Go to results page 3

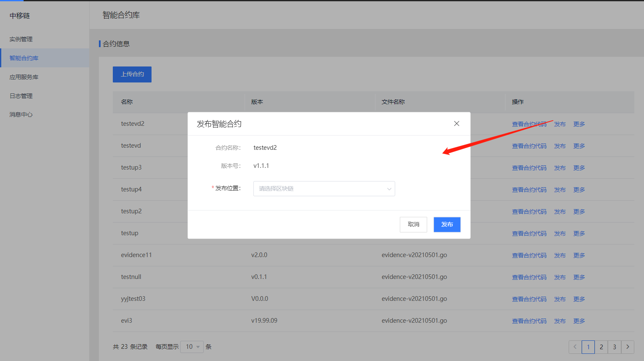[x=614, y=347]
